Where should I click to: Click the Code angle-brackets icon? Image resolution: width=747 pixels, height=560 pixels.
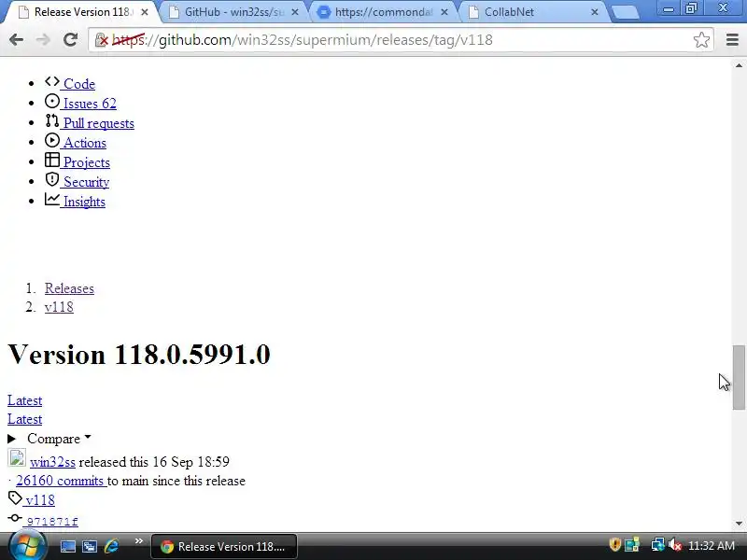coord(52,81)
